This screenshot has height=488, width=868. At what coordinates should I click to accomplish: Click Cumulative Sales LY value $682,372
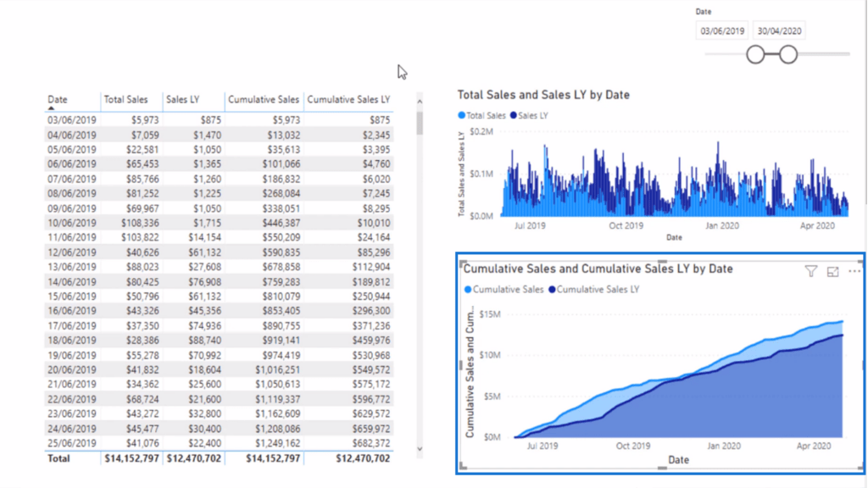371,443
